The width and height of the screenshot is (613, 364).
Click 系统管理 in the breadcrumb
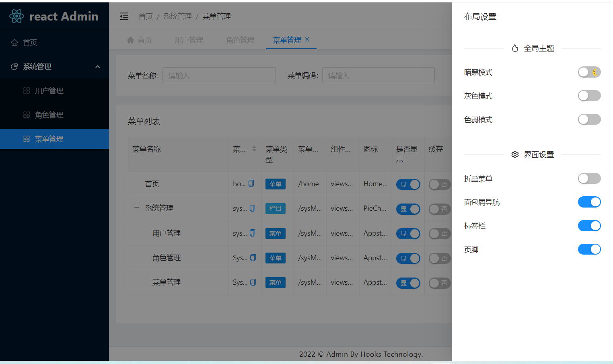pos(177,16)
